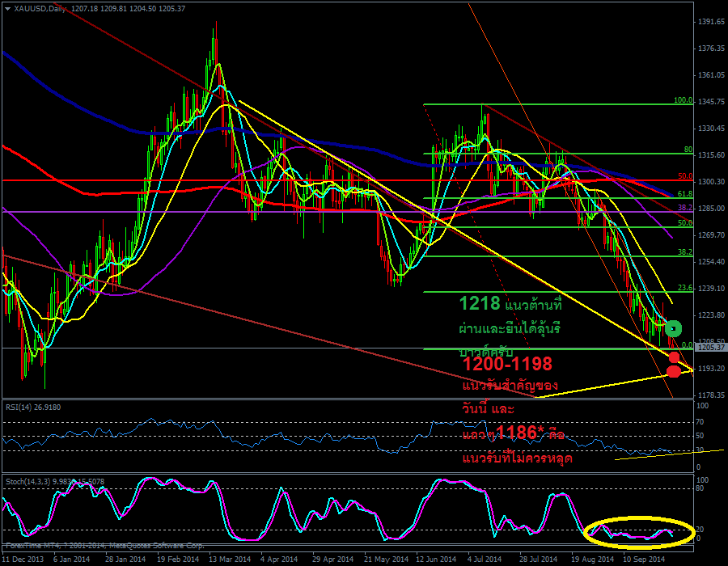Click the yellow ellipse on the Stochastic panel
This screenshot has width=728, height=566.
coord(639,529)
